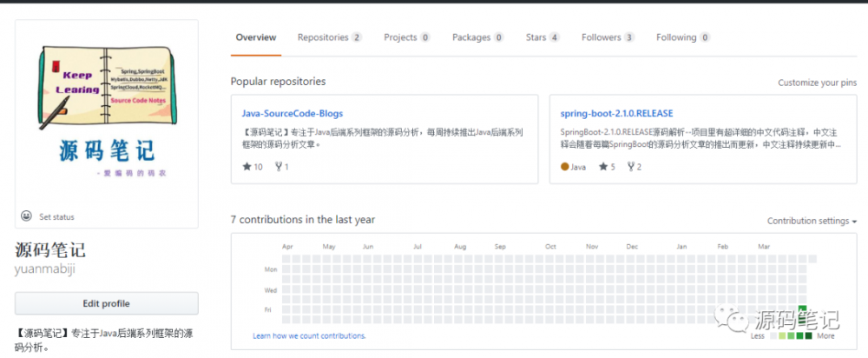Click the Set status text

(56, 217)
